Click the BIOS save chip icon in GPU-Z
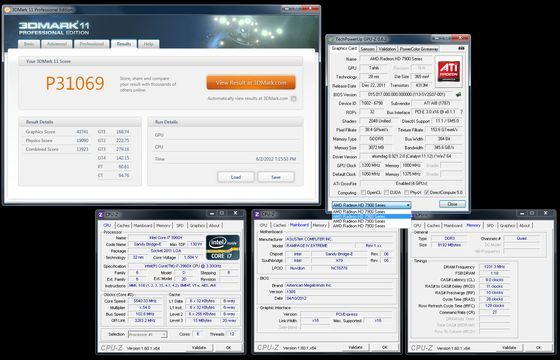Image resolution: width=560 pixels, height=360 pixels. [x=458, y=95]
